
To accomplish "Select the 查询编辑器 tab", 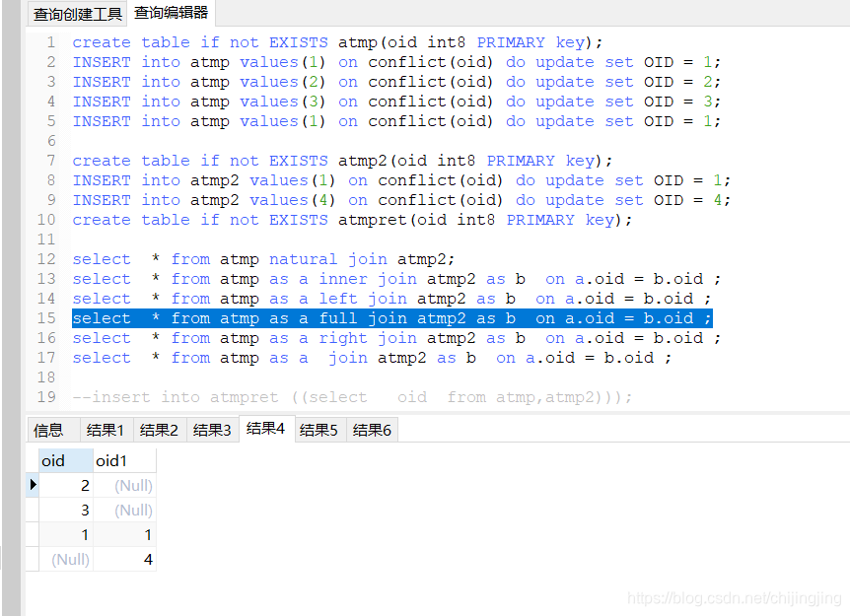I will click(x=171, y=13).
